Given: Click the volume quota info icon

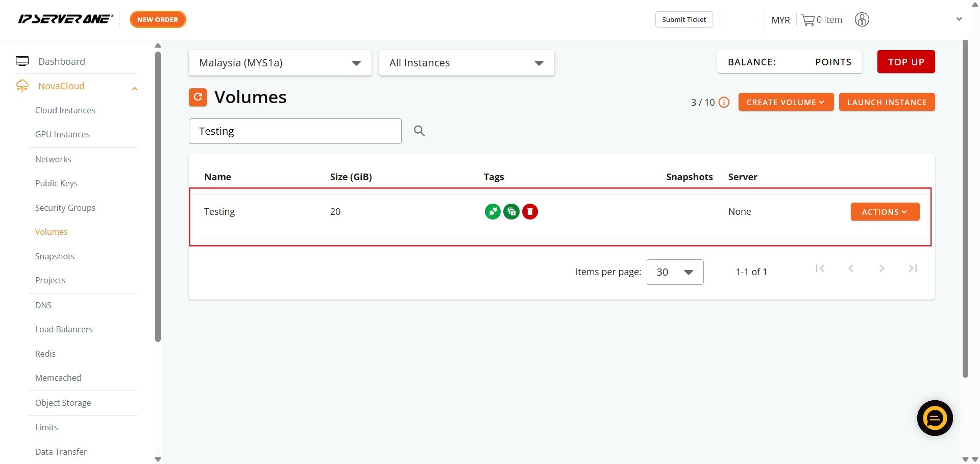Looking at the screenshot, I should (x=724, y=103).
